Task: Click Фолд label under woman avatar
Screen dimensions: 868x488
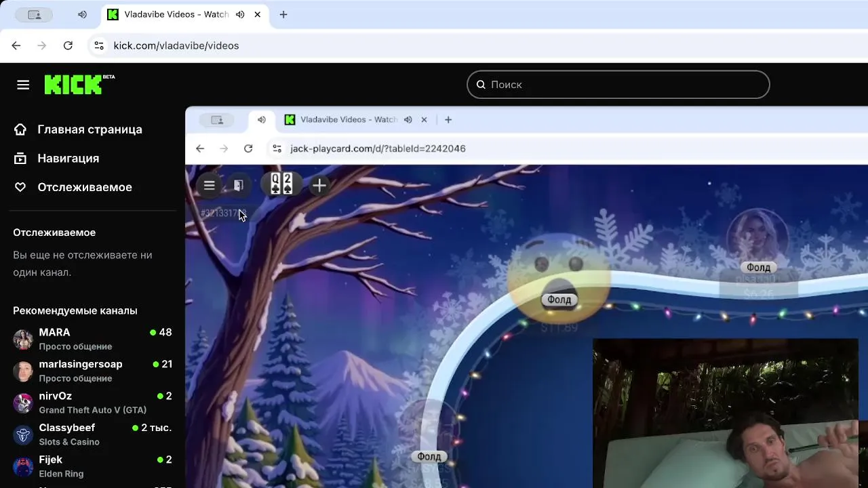Action: (759, 267)
